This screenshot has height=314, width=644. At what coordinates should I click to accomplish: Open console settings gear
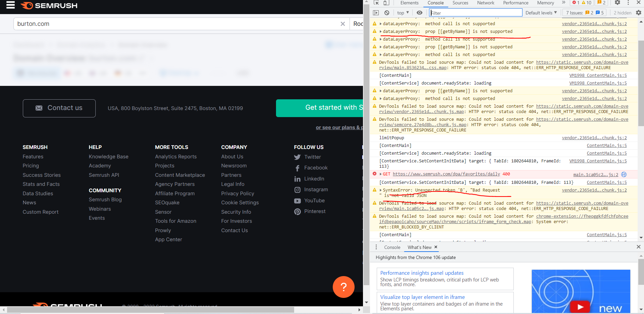[639, 13]
